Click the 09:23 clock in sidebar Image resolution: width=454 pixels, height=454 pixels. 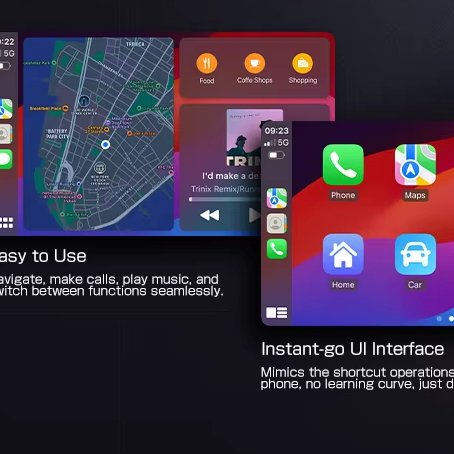pos(277,131)
